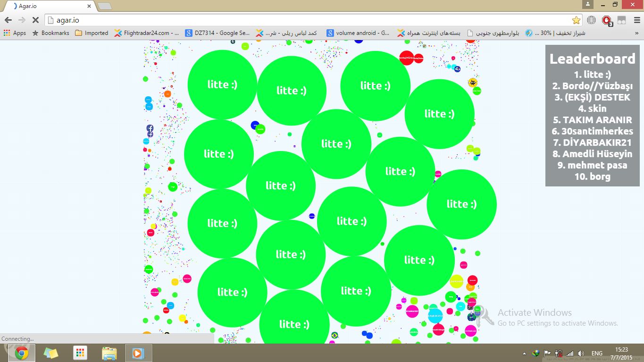Click the agar.io address bar
This screenshot has height=362, width=644.
(x=307, y=20)
